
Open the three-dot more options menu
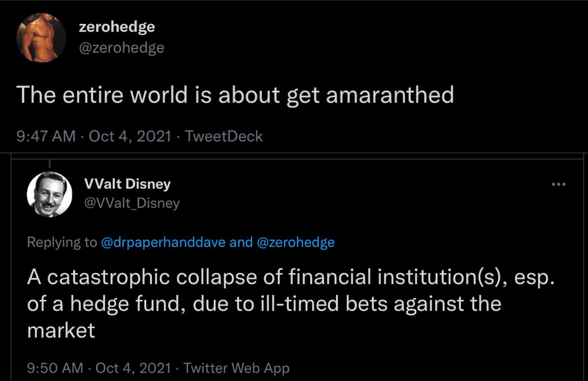coord(559,185)
